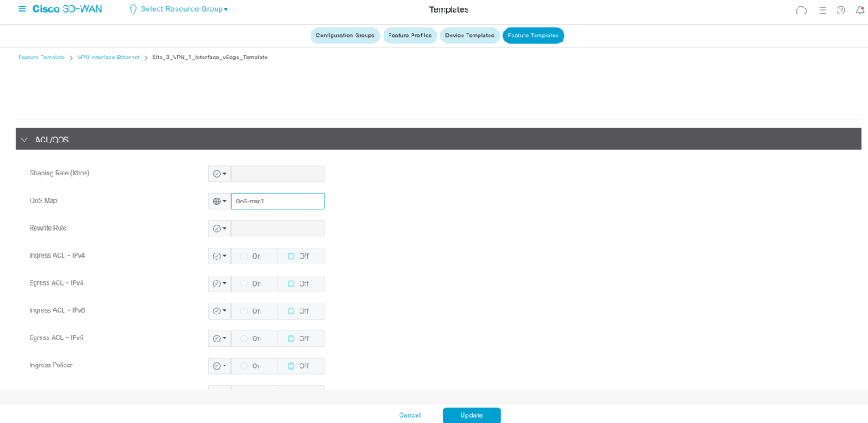
Task: Collapse the ACL/QOS section
Action: pos(25,139)
